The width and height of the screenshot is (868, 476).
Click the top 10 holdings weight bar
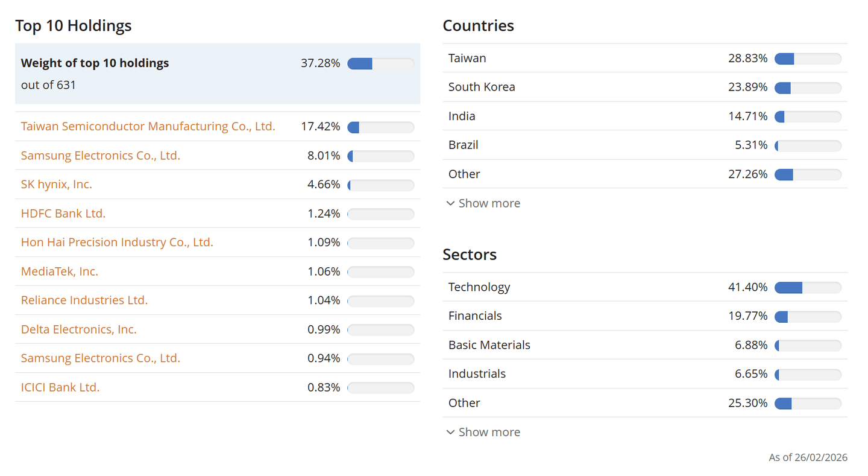[x=380, y=63]
